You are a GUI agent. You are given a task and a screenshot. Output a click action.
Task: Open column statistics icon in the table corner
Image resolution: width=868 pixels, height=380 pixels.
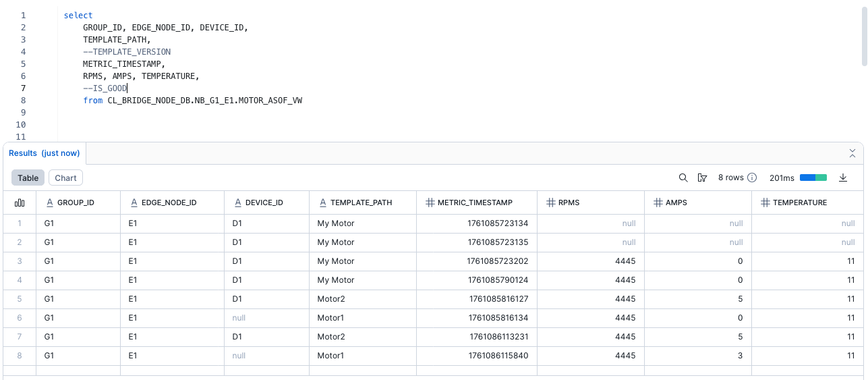[20, 202]
